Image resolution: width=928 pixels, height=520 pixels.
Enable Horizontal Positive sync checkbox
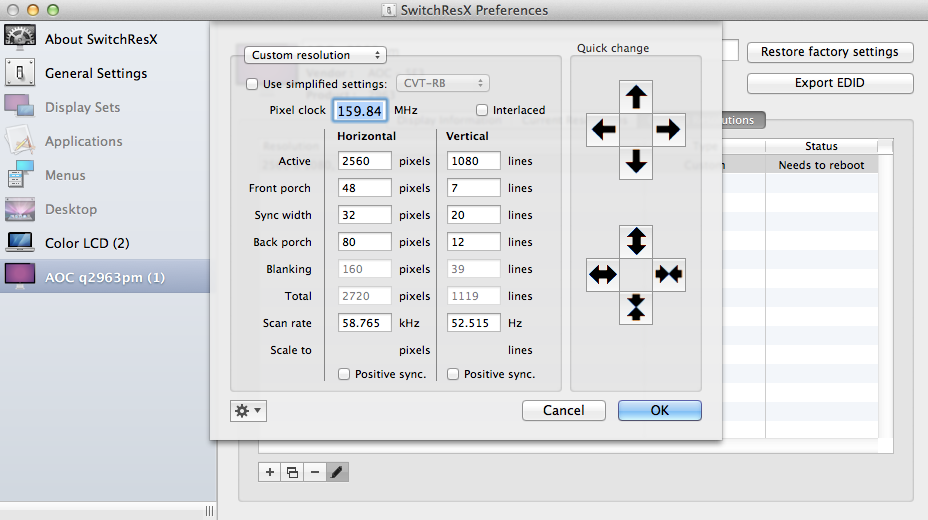[x=344, y=374]
